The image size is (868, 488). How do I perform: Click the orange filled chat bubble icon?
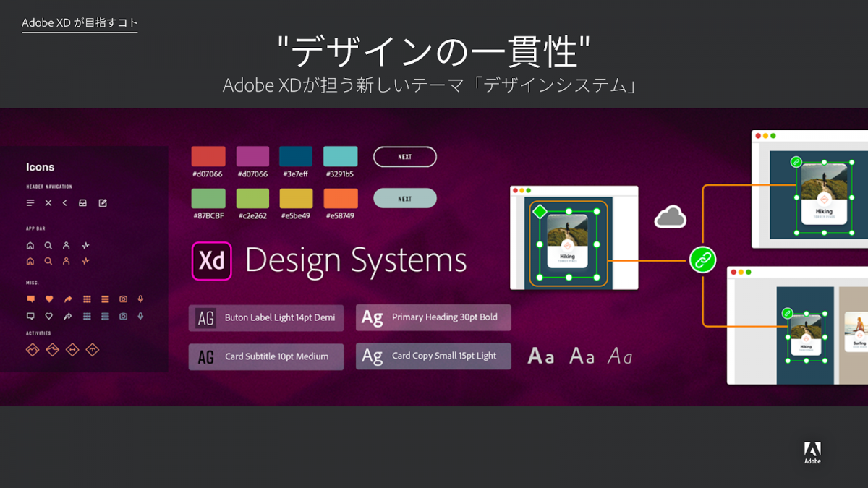(30, 299)
